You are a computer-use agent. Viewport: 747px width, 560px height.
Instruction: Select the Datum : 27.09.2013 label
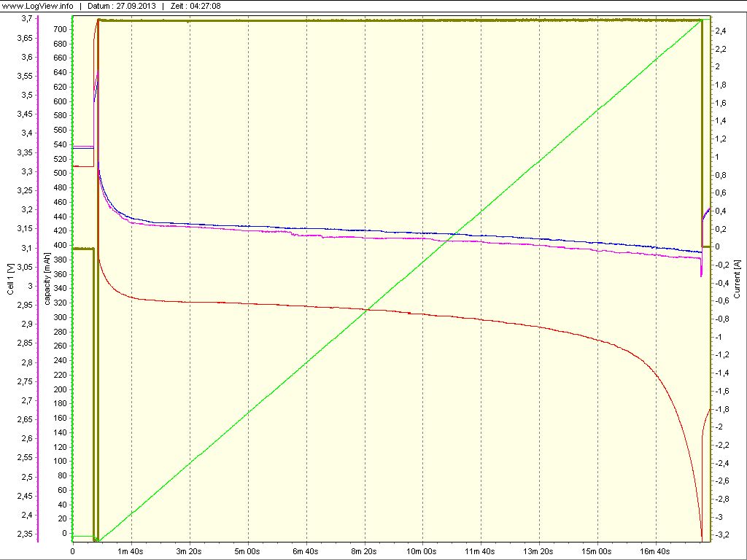click(x=120, y=6)
